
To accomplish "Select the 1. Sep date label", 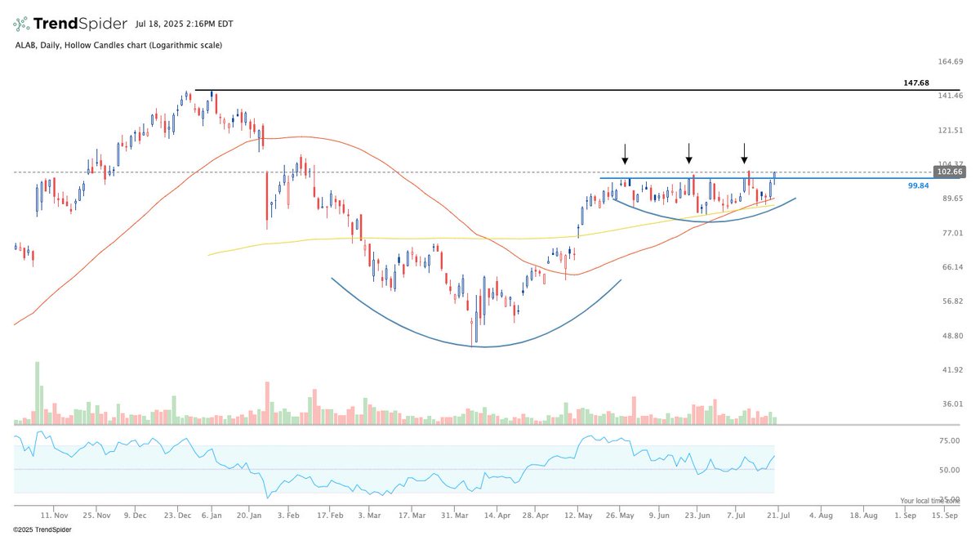I will pyautogui.click(x=904, y=516).
